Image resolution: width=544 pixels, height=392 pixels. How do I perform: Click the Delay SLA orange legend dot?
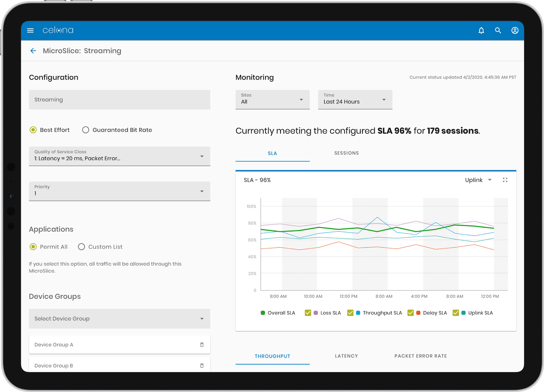click(418, 313)
